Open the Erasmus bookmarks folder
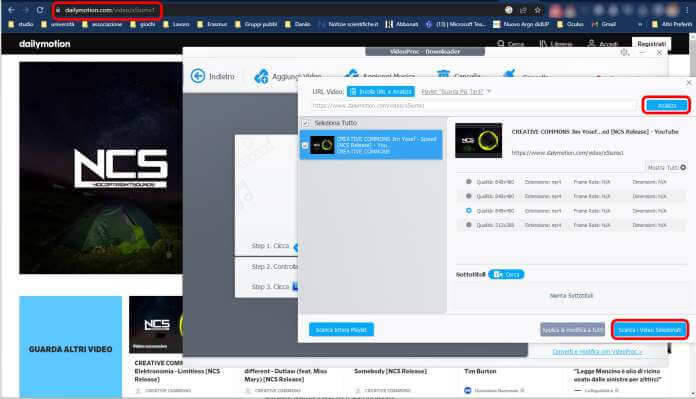 tap(212, 24)
